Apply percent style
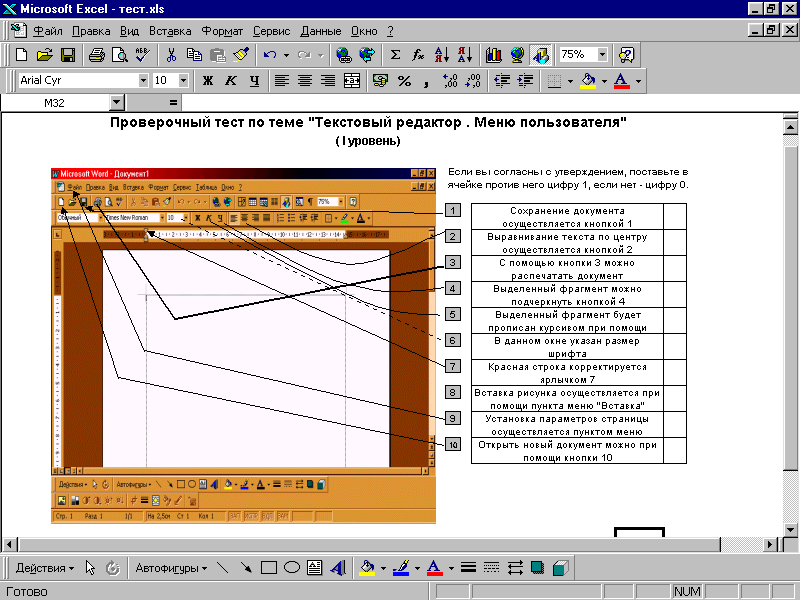 click(x=405, y=81)
